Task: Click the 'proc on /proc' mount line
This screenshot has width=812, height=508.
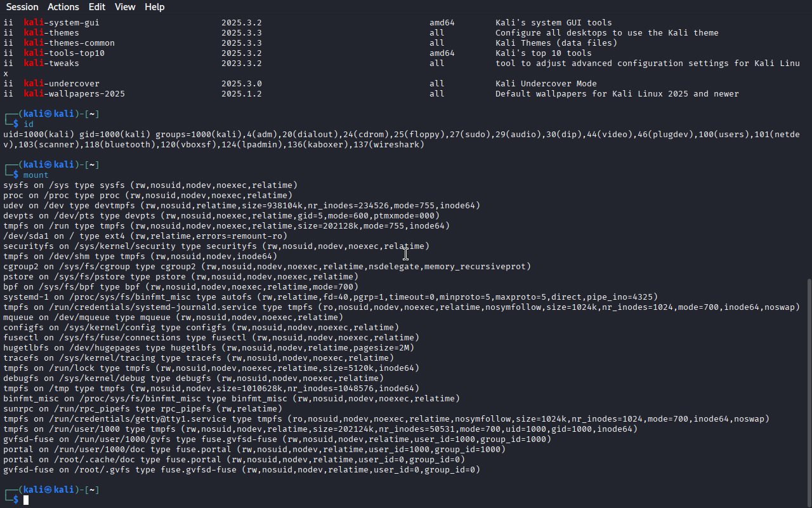Action: click(148, 196)
